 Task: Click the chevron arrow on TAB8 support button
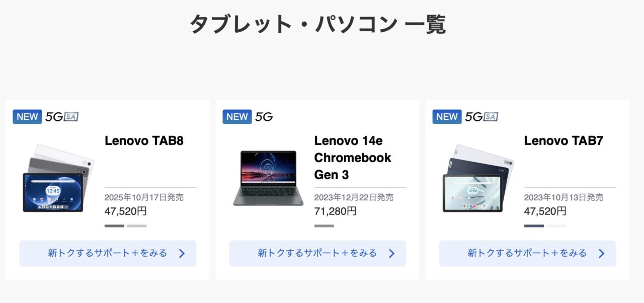tap(182, 254)
